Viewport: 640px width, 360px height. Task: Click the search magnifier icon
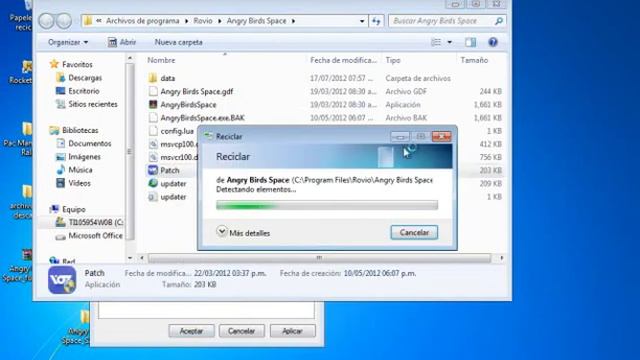[498, 21]
